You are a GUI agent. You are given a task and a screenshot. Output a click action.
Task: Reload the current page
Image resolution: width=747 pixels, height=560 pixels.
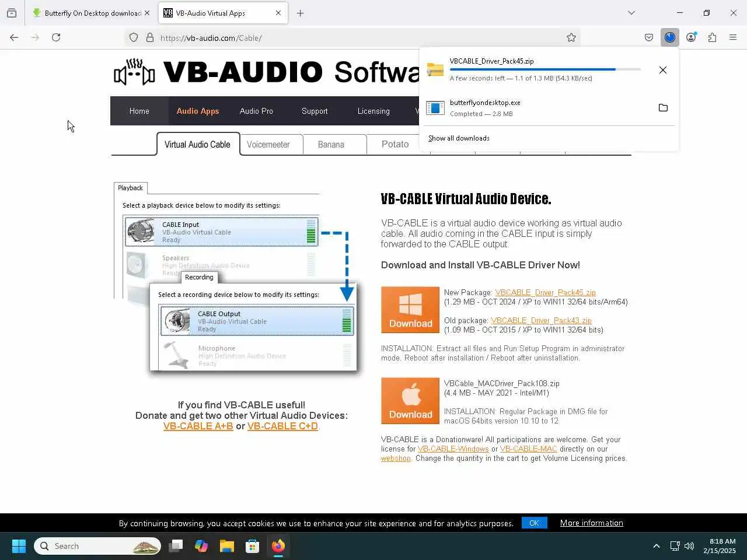point(56,37)
